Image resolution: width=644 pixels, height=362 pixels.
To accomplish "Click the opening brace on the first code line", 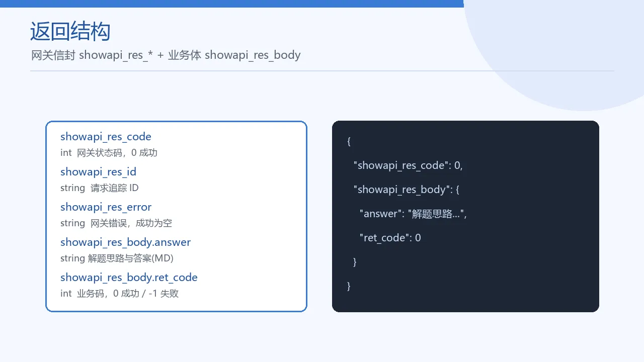I will coord(349,141).
